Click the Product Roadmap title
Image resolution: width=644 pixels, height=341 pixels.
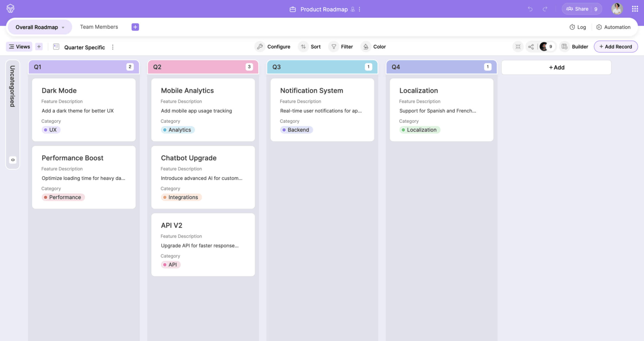click(x=324, y=9)
